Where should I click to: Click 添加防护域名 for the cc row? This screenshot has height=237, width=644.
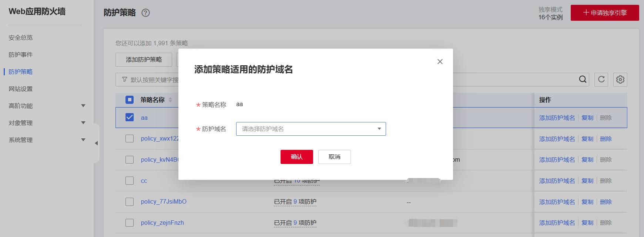tap(557, 181)
